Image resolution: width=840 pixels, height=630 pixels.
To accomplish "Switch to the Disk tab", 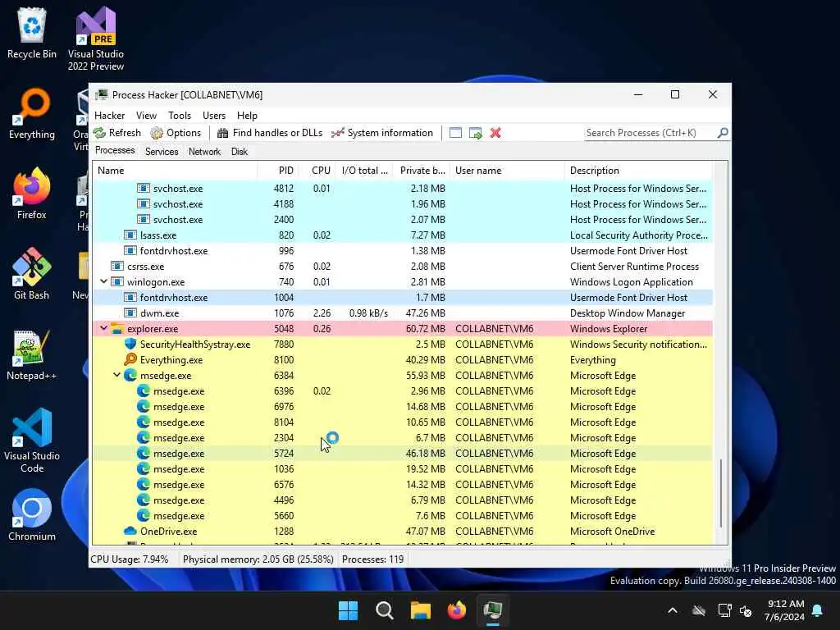I will point(240,152).
